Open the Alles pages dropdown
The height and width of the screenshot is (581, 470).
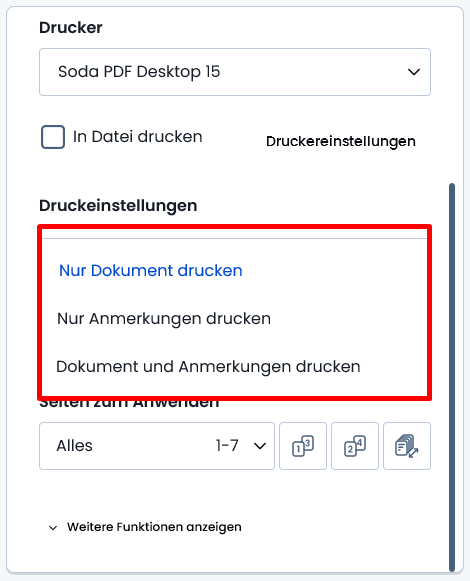point(157,446)
